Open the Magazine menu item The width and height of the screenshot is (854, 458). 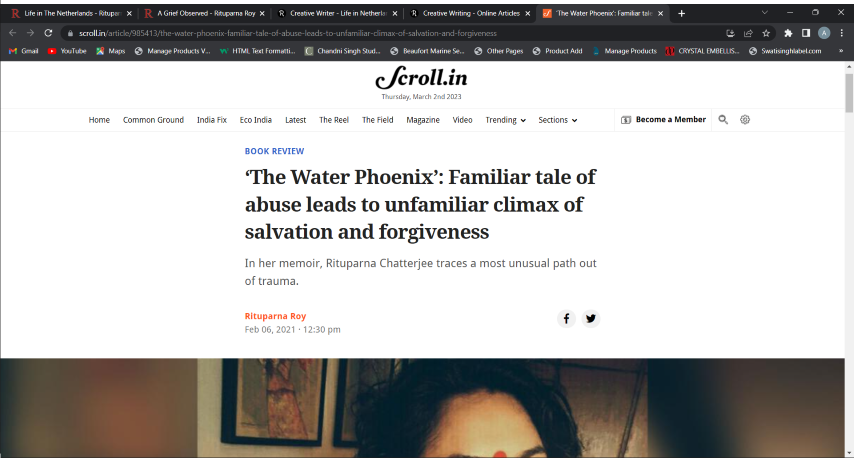[x=423, y=120]
